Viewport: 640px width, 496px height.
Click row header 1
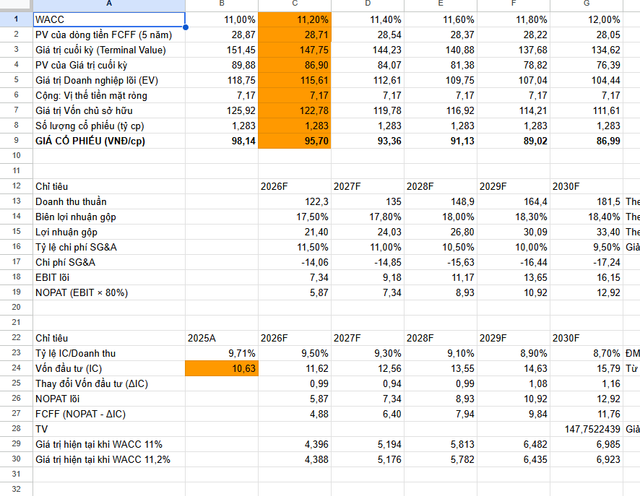16,20
